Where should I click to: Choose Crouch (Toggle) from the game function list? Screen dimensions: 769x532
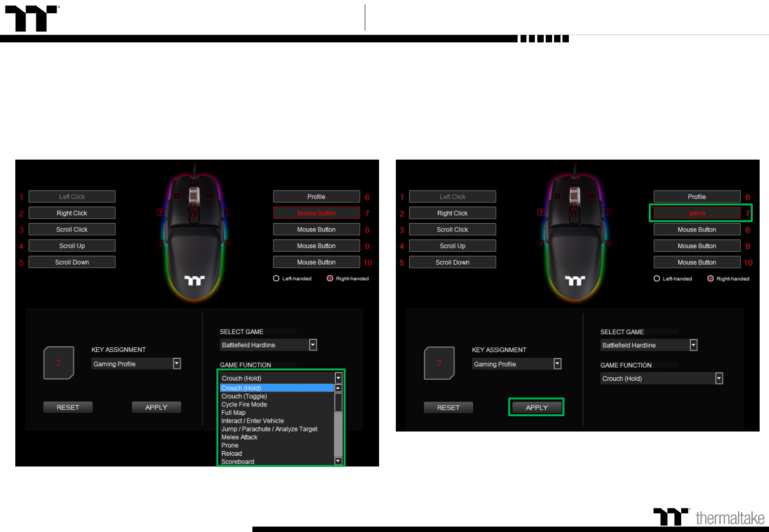pyautogui.click(x=244, y=396)
